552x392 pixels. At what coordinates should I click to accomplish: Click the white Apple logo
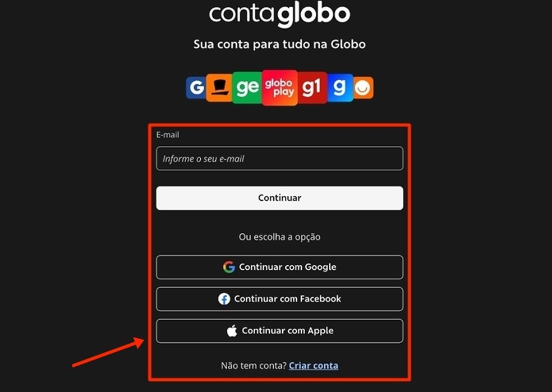(x=232, y=331)
